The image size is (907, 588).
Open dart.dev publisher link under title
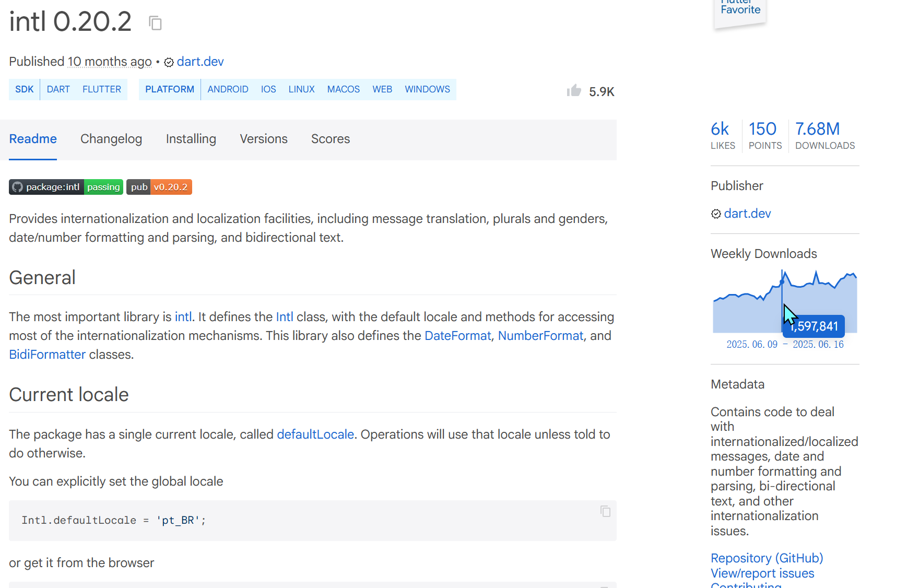(x=200, y=62)
